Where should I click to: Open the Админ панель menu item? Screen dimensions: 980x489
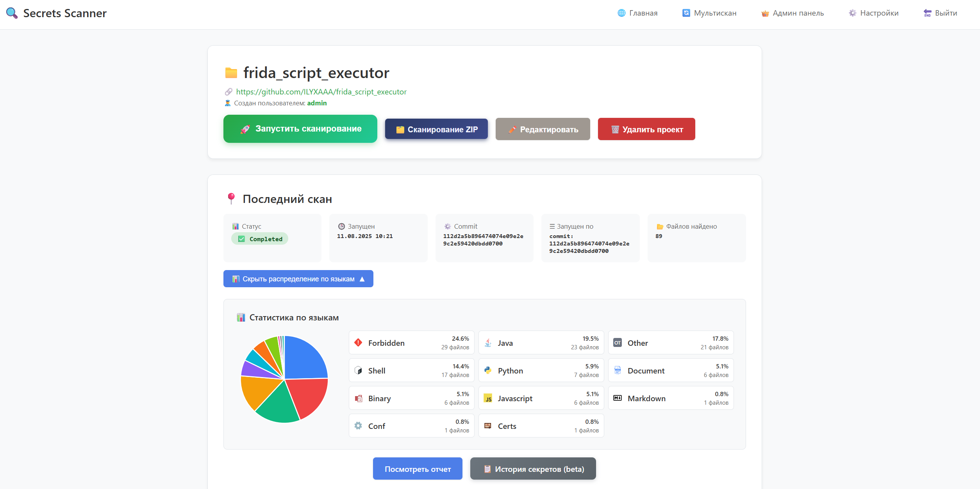(x=793, y=13)
